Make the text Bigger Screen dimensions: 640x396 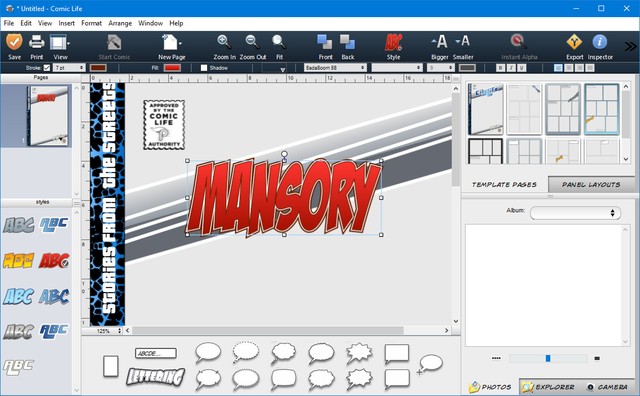[440, 42]
